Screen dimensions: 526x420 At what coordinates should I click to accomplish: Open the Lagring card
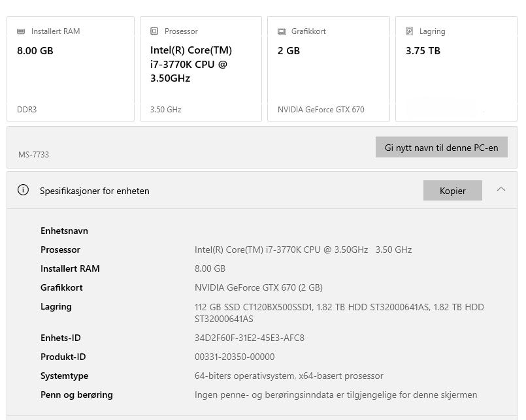[456, 69]
